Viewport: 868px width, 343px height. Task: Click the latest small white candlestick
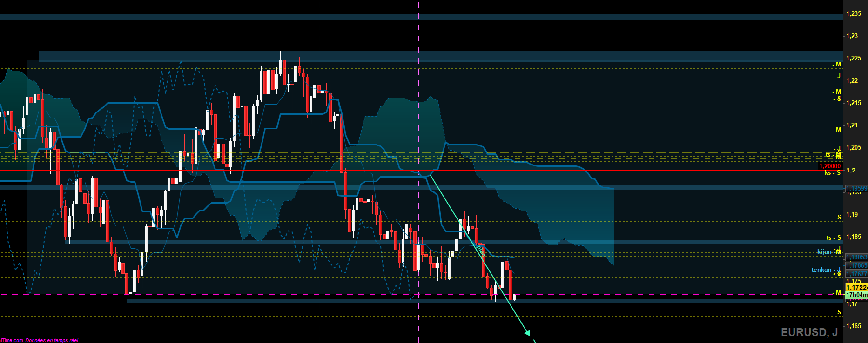tap(514, 297)
